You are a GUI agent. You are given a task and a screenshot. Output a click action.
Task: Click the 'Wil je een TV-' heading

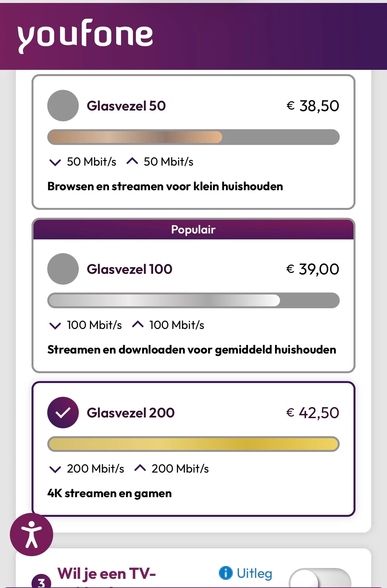106,574
